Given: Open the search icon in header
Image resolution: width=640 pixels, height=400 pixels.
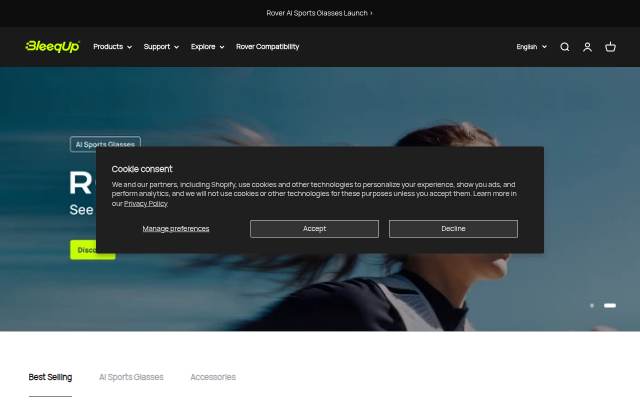Looking at the screenshot, I should [x=564, y=47].
